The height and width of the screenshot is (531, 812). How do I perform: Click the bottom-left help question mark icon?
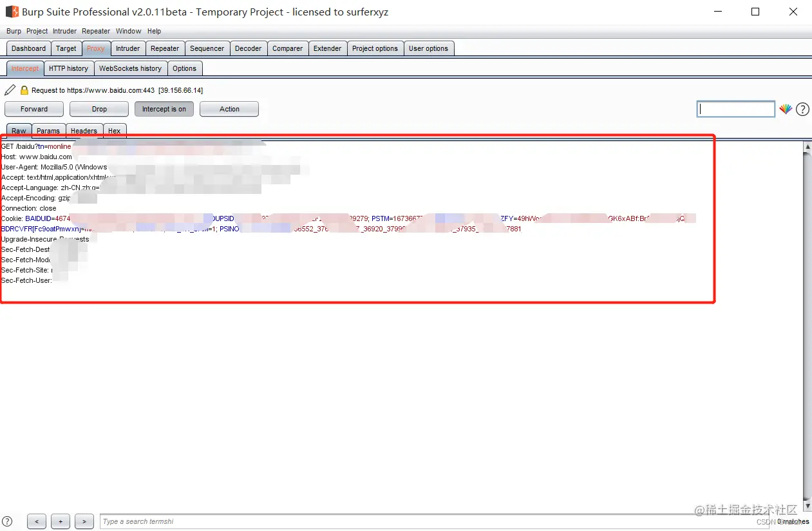(7, 521)
